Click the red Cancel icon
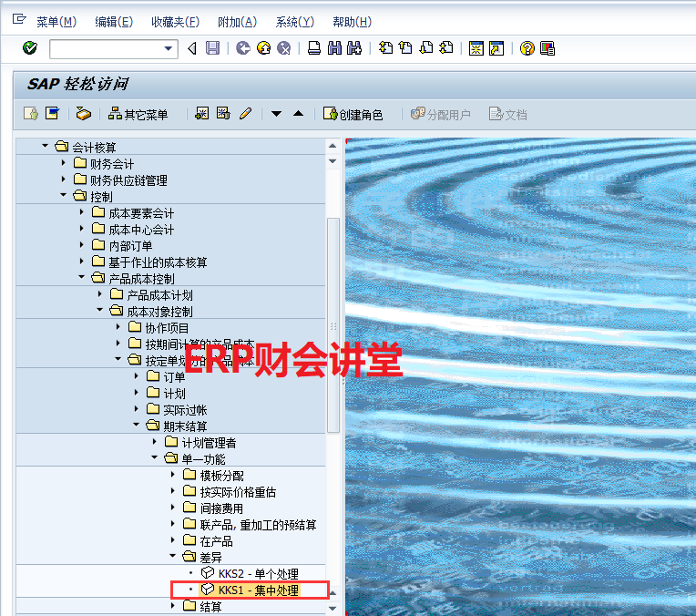 [x=284, y=48]
